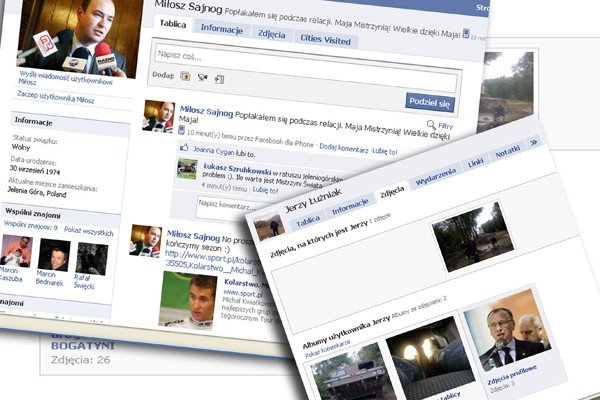Open the tank album thumbnail
Screen dimensions: 600x400
(352, 372)
